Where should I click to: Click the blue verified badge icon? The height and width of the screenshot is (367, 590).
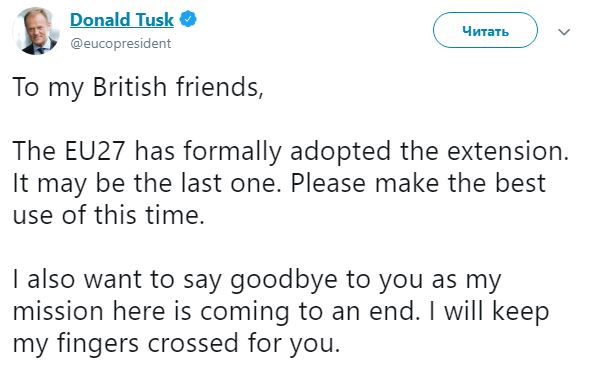pyautogui.click(x=188, y=19)
